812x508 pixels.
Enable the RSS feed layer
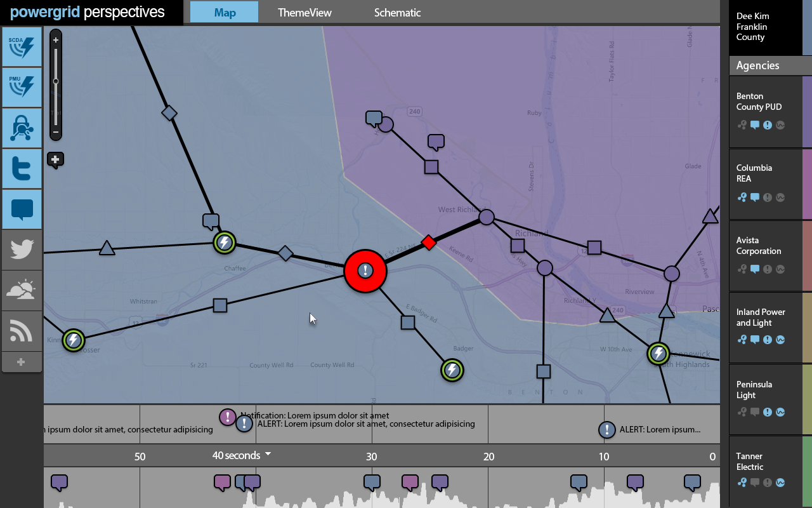[22, 331]
